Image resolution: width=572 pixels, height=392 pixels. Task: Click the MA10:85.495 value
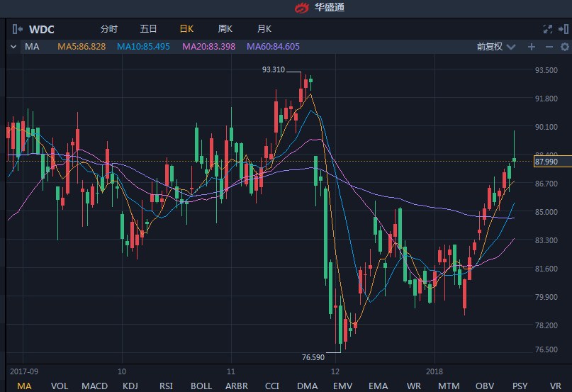pos(143,47)
